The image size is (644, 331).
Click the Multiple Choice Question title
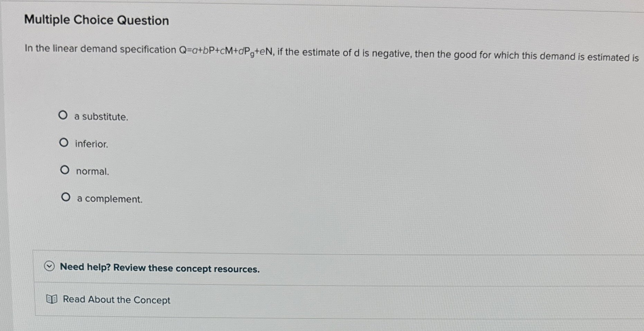tap(96, 20)
